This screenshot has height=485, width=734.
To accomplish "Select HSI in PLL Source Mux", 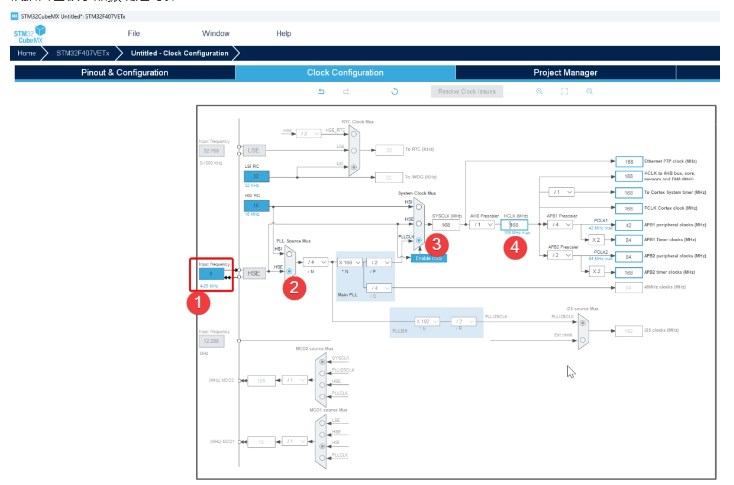I will pos(289,254).
